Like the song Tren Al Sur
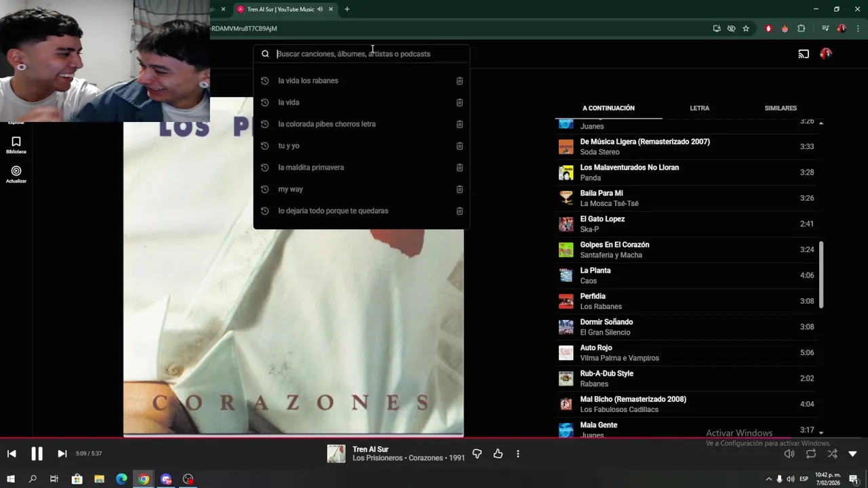868x488 pixels. tap(498, 453)
